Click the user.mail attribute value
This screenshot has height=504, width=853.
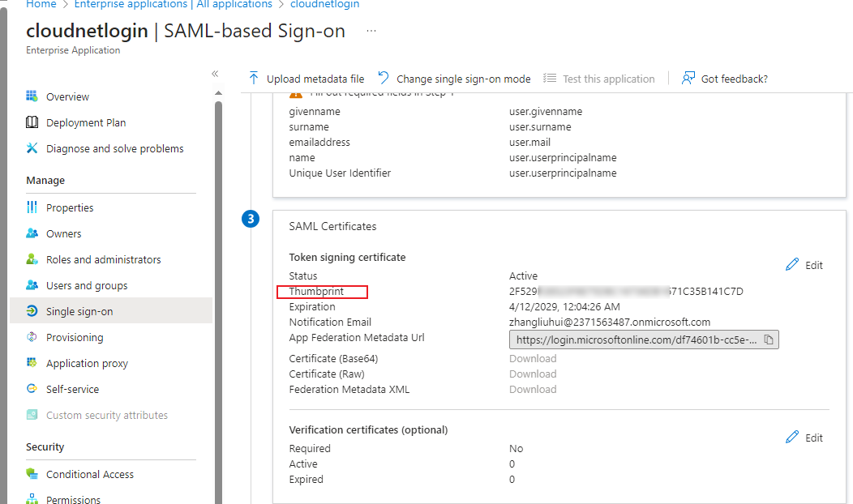[529, 142]
